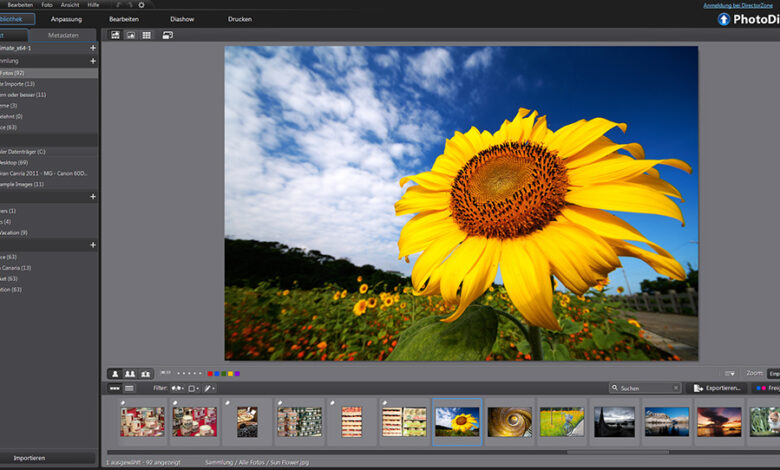The image size is (780, 470).
Task: Toggle the list view button in filmstrip bar
Action: pyautogui.click(x=128, y=388)
